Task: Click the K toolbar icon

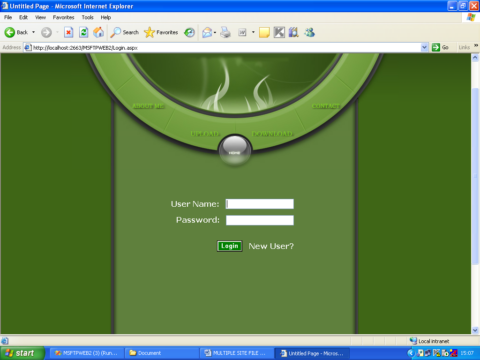Action: (279, 32)
